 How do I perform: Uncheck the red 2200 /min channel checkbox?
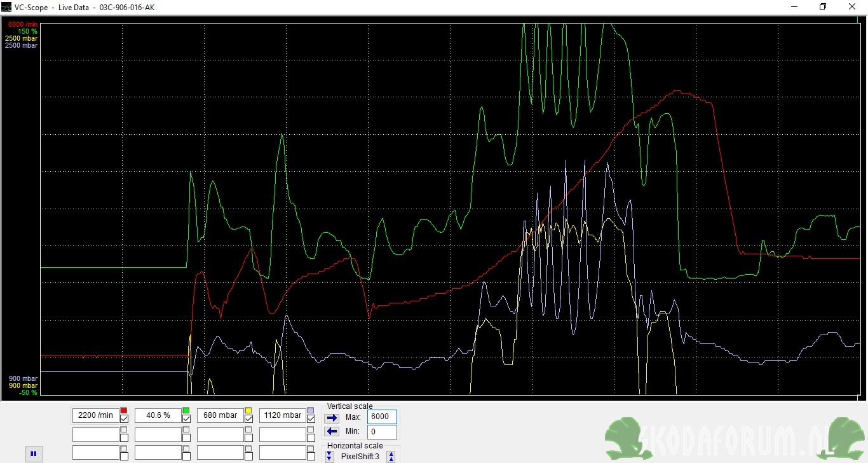coord(124,419)
